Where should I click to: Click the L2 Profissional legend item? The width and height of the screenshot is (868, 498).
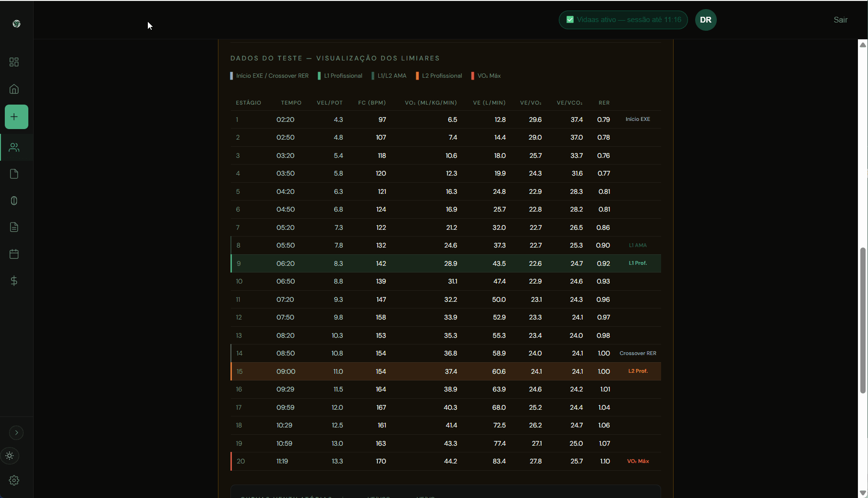[439, 76]
